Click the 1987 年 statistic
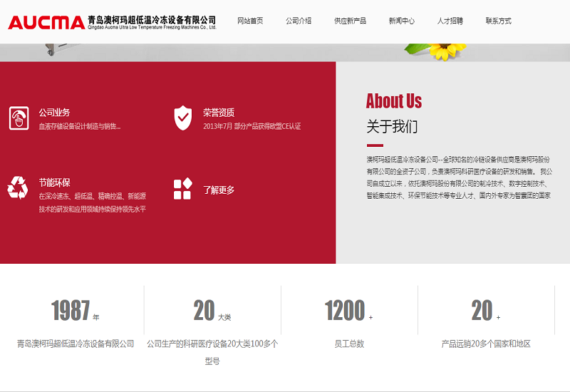Viewport: 570px width, 392px height. pos(76,311)
